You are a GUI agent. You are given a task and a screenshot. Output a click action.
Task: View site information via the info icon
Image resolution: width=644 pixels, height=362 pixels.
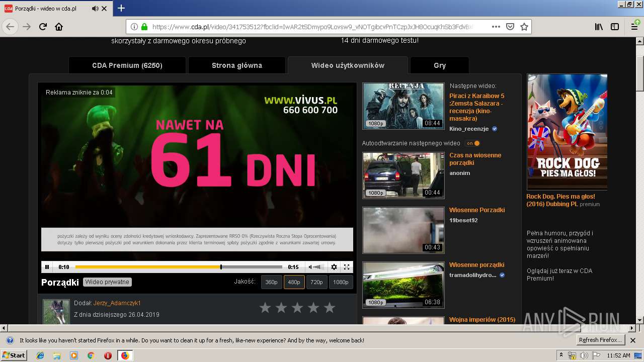(134, 27)
